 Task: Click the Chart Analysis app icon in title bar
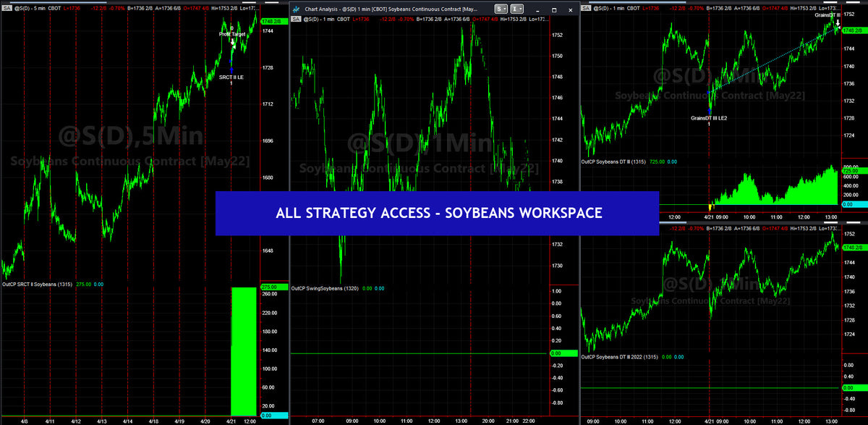click(x=296, y=8)
